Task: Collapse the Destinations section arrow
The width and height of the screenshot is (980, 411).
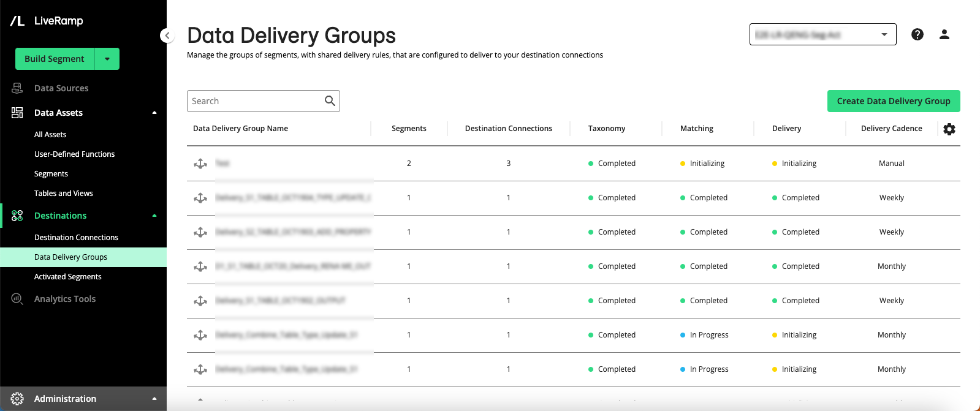Action: [154, 216]
